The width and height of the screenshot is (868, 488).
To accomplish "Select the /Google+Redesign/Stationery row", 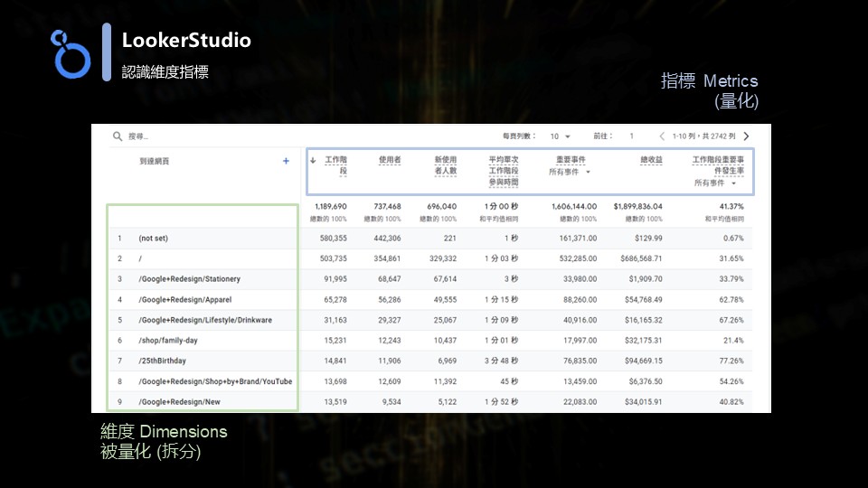I will click(189, 279).
